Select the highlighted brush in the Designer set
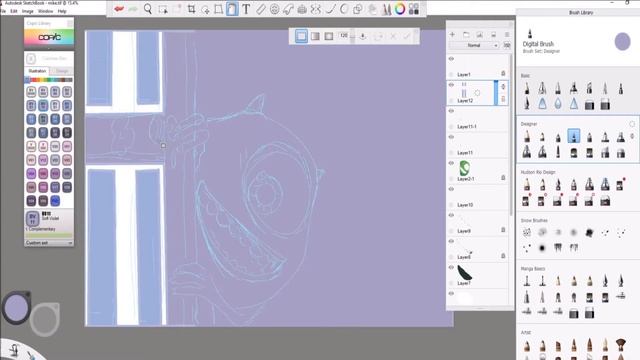Screen dimensions: 640x360 (x=573, y=136)
